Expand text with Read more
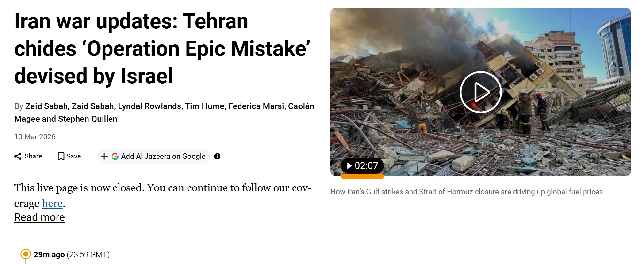Image resolution: width=644 pixels, height=264 pixels. [x=39, y=217]
